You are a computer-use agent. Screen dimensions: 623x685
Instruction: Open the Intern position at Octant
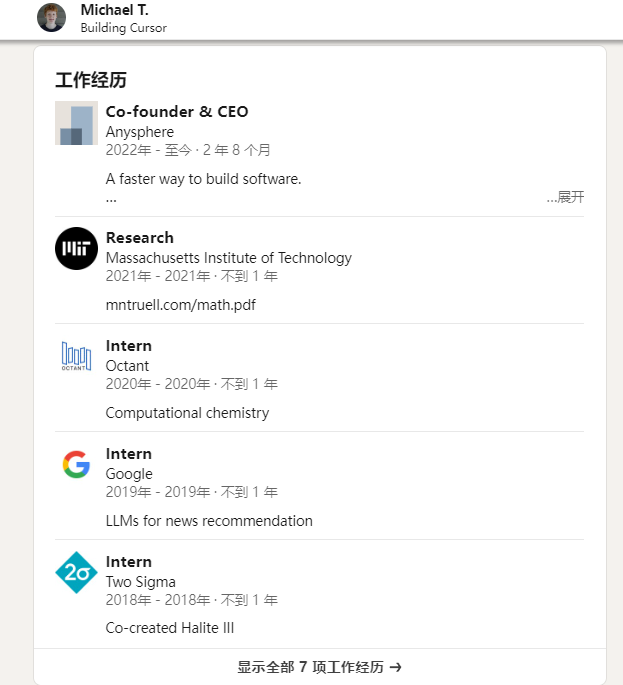pos(129,346)
